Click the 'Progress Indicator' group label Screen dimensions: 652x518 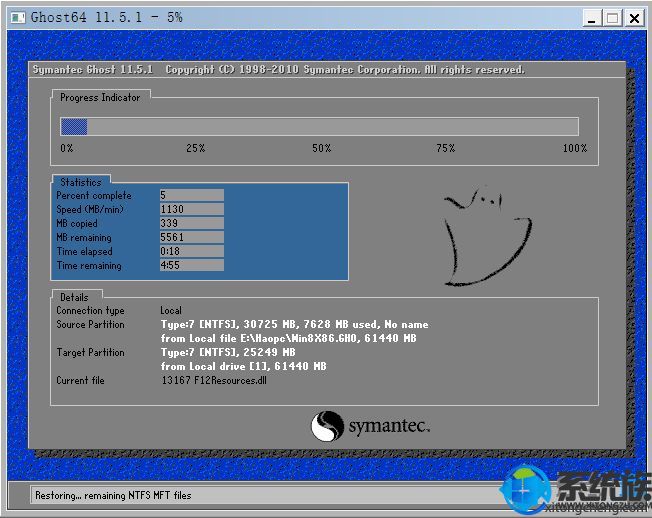(x=100, y=98)
